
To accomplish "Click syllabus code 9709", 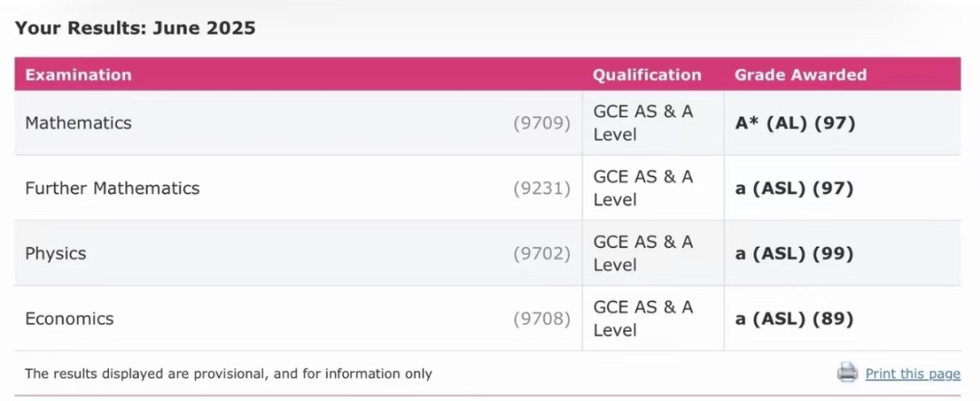I will (542, 123).
